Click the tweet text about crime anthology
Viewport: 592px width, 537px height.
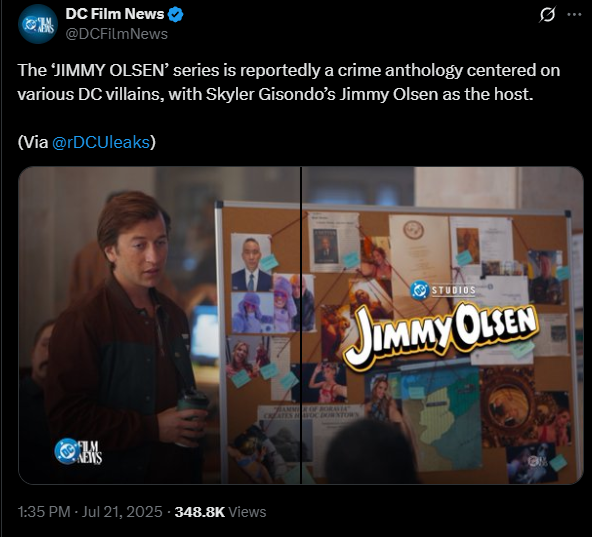pyautogui.click(x=289, y=82)
